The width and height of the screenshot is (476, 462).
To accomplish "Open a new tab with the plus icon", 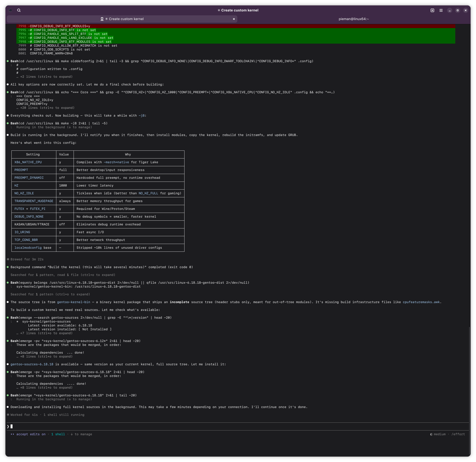I will [432, 10].
